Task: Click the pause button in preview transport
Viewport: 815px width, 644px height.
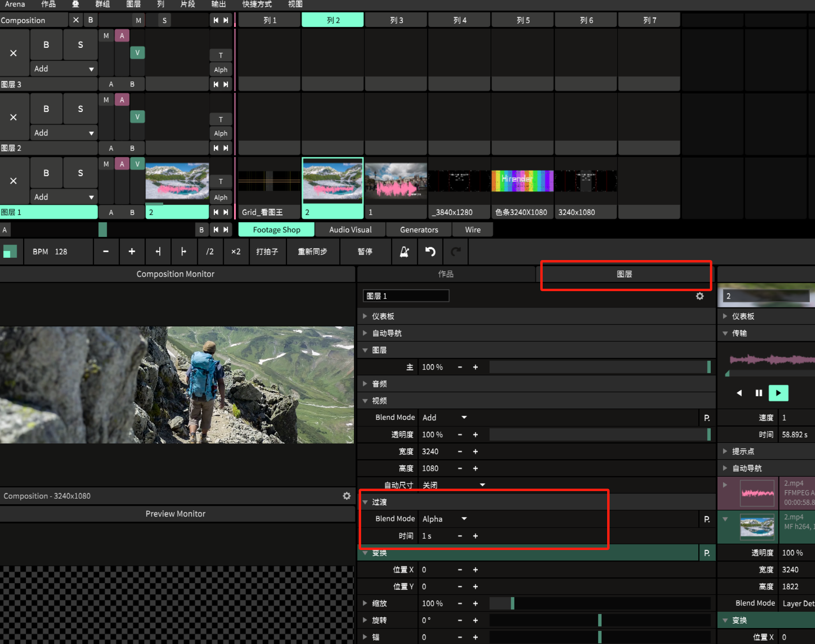Action: pyautogui.click(x=759, y=392)
